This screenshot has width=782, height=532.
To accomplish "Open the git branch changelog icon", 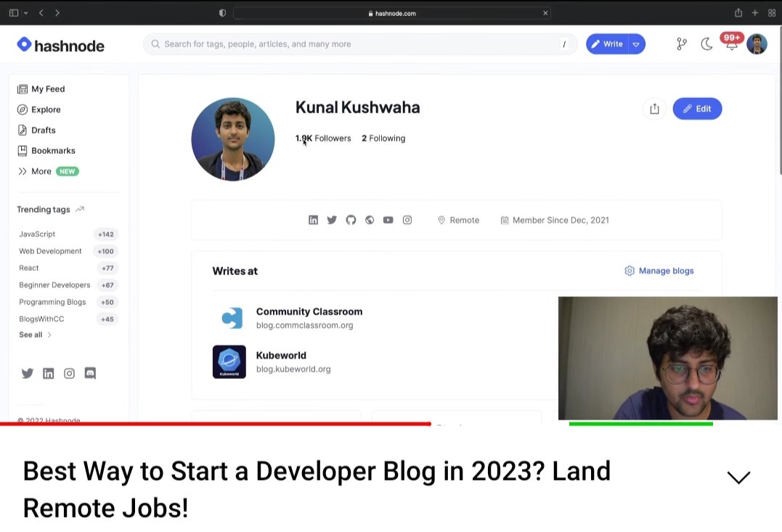I will [x=682, y=44].
